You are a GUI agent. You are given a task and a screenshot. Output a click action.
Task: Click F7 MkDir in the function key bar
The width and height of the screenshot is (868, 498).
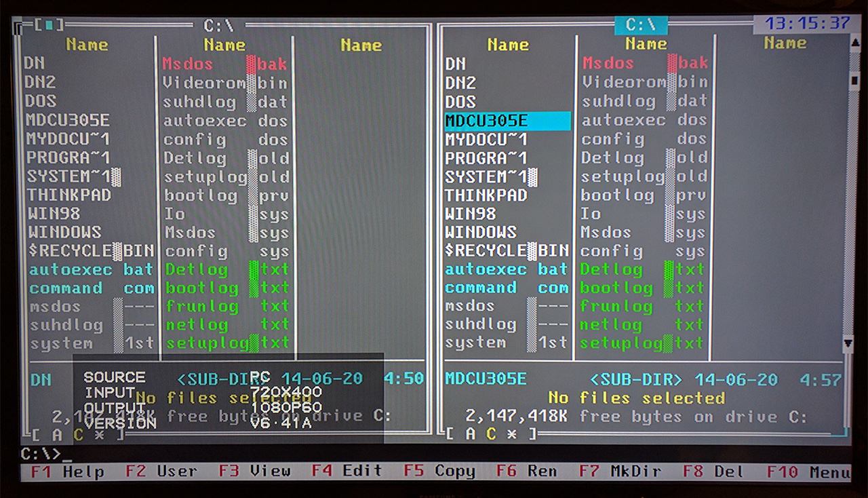click(620, 471)
